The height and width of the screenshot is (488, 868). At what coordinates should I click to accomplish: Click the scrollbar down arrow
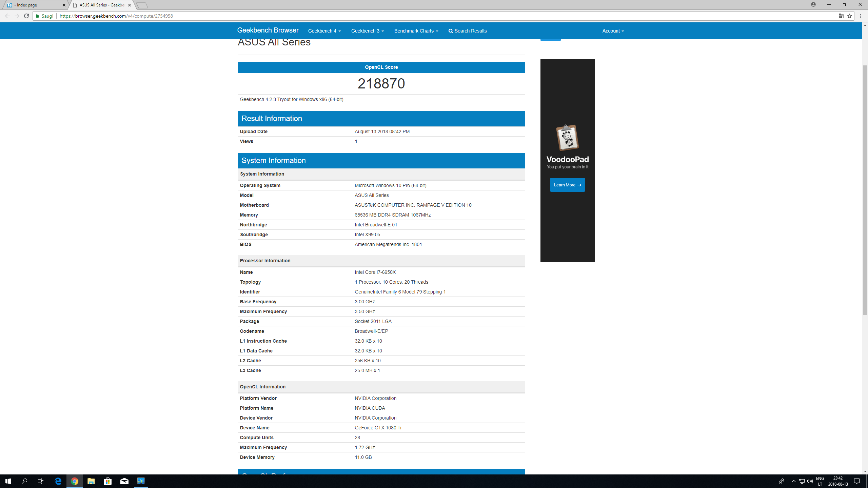(865, 471)
